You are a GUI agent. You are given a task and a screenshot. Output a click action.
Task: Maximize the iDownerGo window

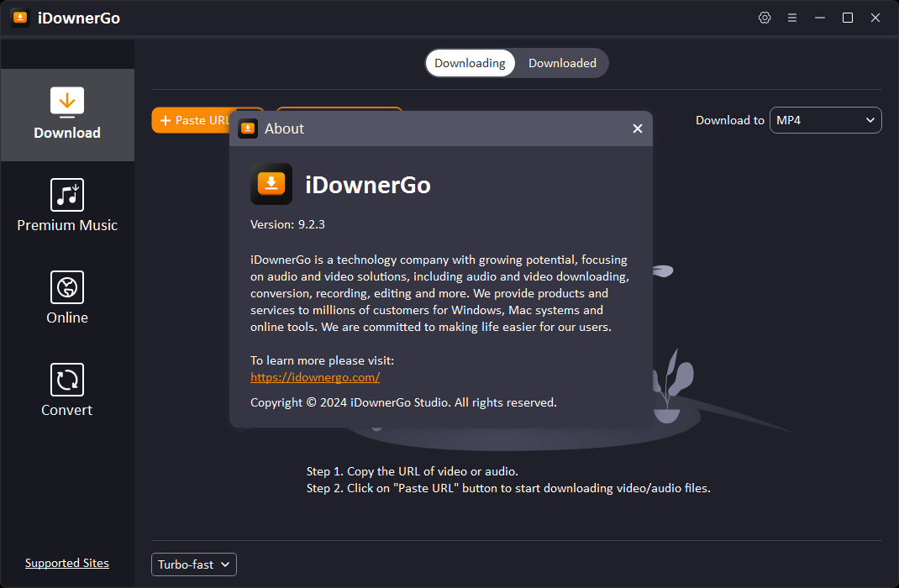coord(848,18)
